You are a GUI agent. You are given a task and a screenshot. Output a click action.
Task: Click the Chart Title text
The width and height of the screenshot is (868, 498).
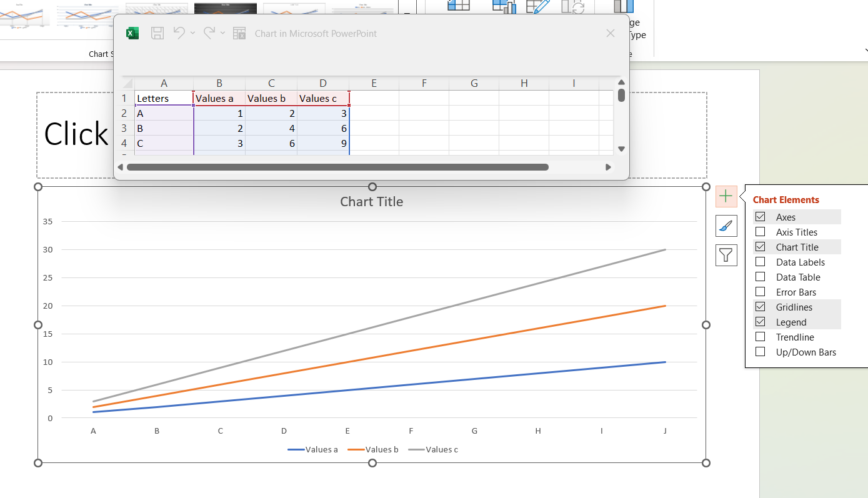tap(371, 202)
